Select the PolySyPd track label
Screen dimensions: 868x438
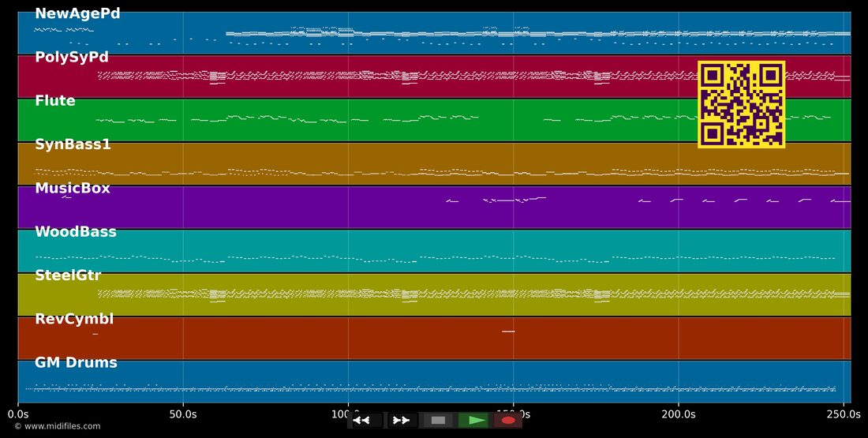pyautogui.click(x=71, y=58)
